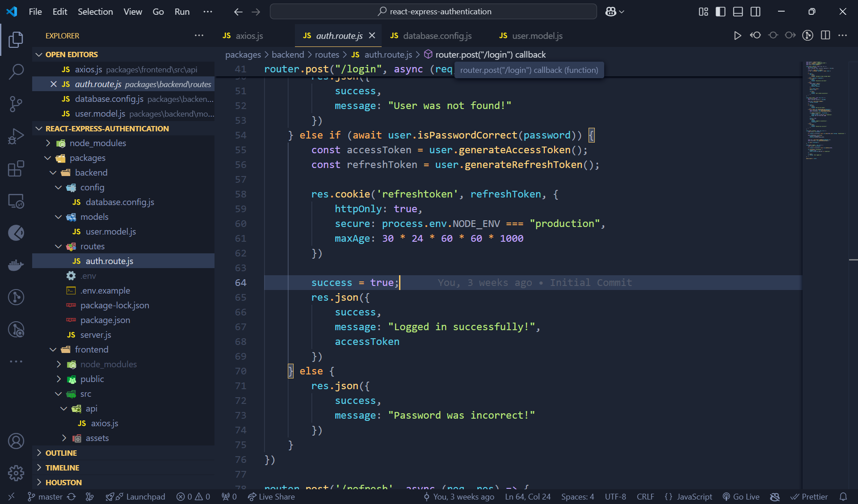Show errors and warnings in Problems
Image resolution: width=858 pixels, height=504 pixels.
(193, 497)
